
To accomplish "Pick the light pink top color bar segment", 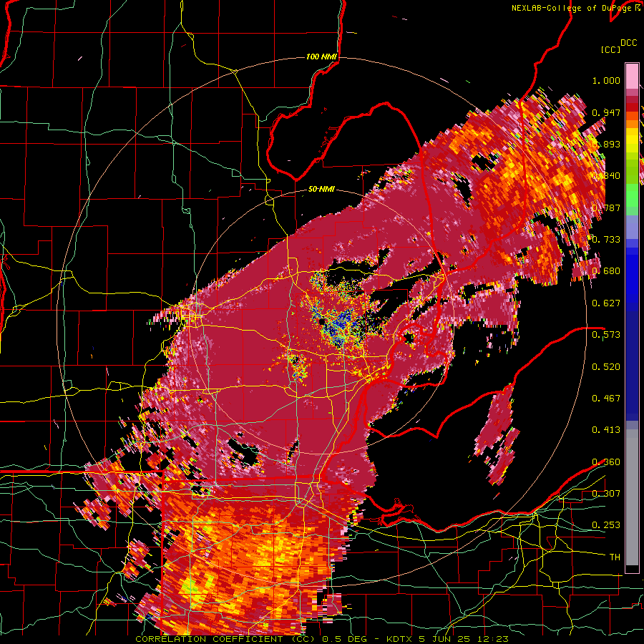I will tap(632, 76).
